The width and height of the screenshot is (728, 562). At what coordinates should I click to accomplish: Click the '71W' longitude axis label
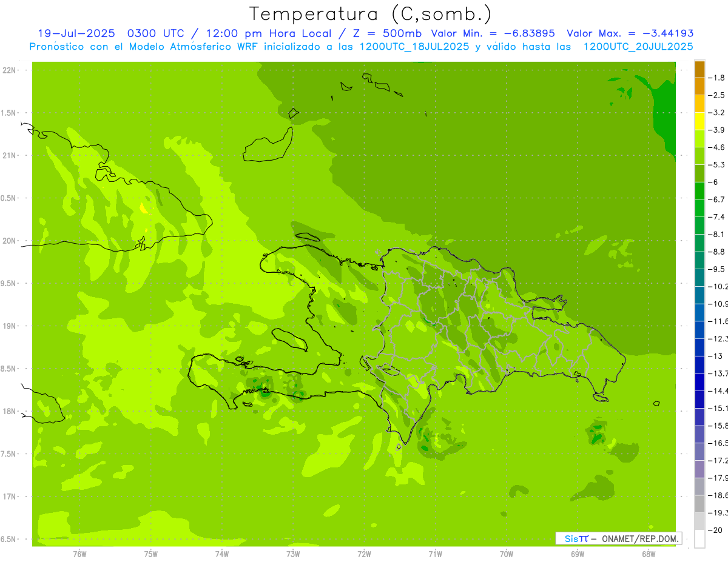click(435, 554)
